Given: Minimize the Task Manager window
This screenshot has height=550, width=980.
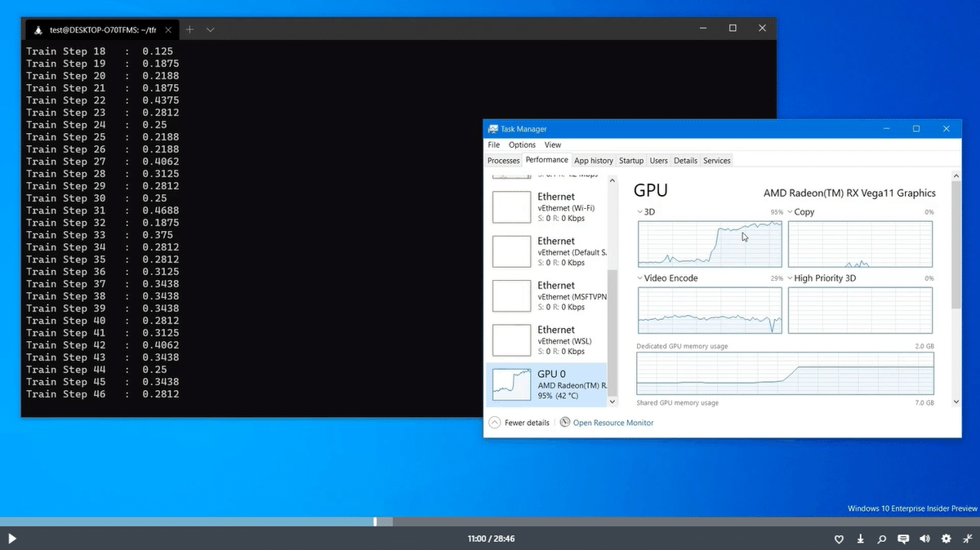Looking at the screenshot, I should [886, 129].
